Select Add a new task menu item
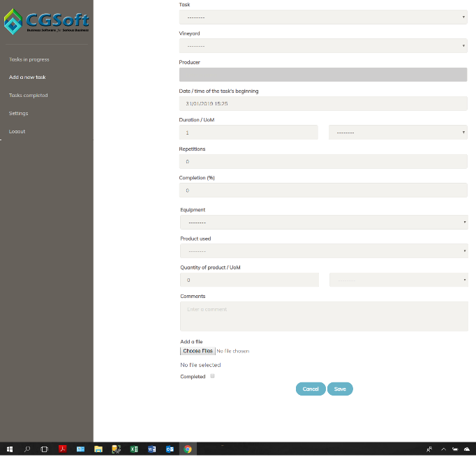The image size is (476, 457). click(x=27, y=77)
